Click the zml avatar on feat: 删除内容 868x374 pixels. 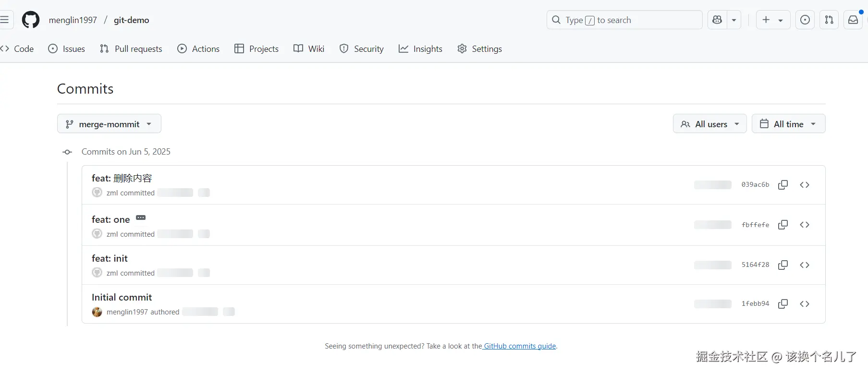coord(97,193)
